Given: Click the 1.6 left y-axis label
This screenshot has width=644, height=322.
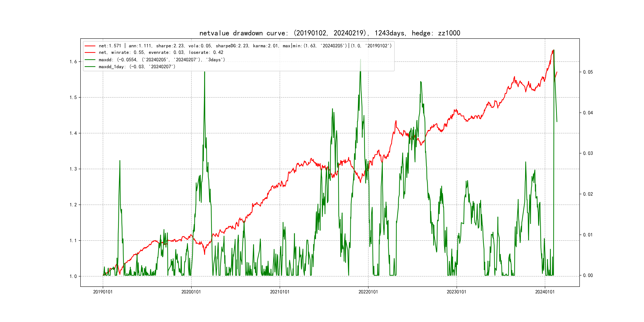Looking at the screenshot, I should click(x=73, y=62).
